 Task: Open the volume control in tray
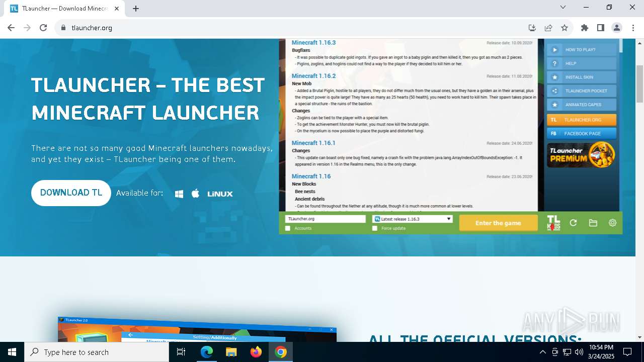(579, 352)
